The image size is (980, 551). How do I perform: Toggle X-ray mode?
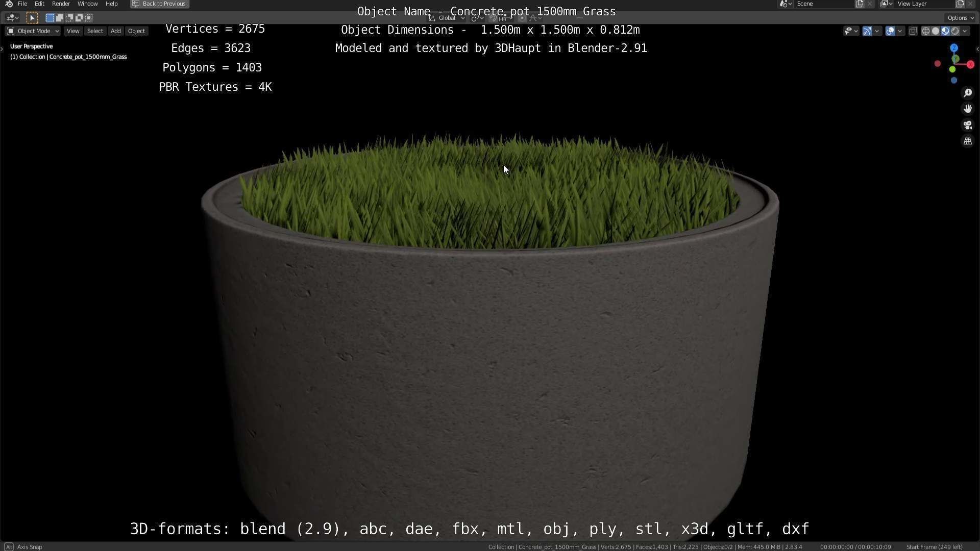[913, 31]
